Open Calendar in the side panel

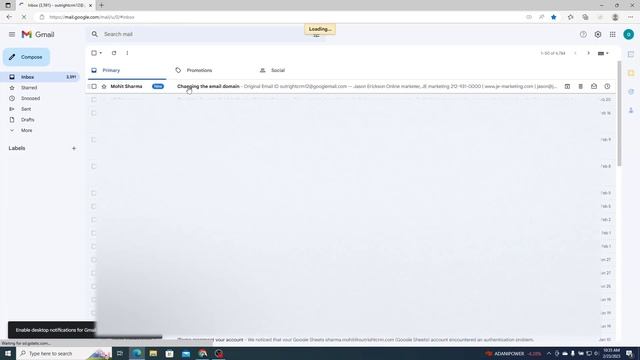[631, 54]
